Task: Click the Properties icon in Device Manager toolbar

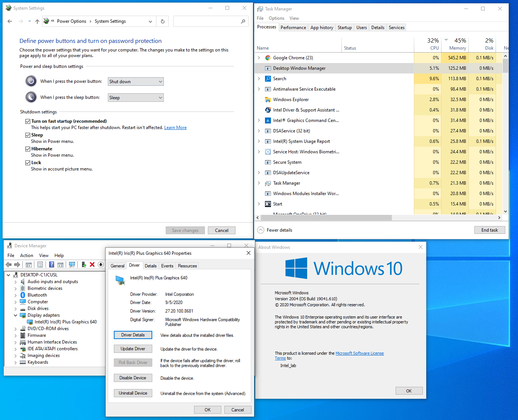Action: 40,264
